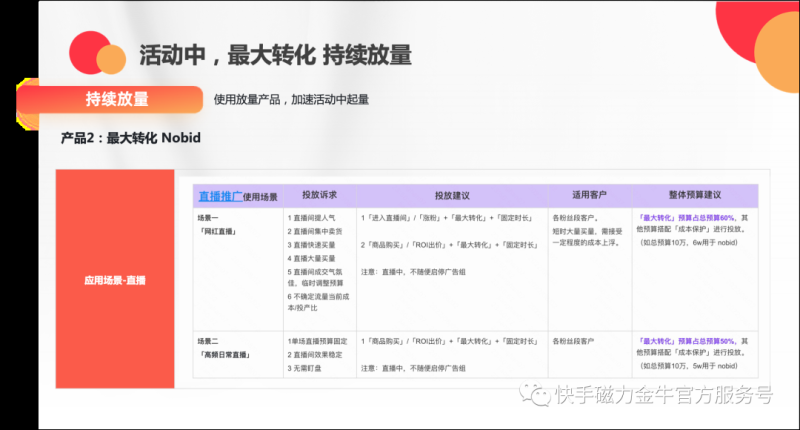The image size is (800, 430).
Task: Click the line 3 直播快速买量
Action: 311,245
